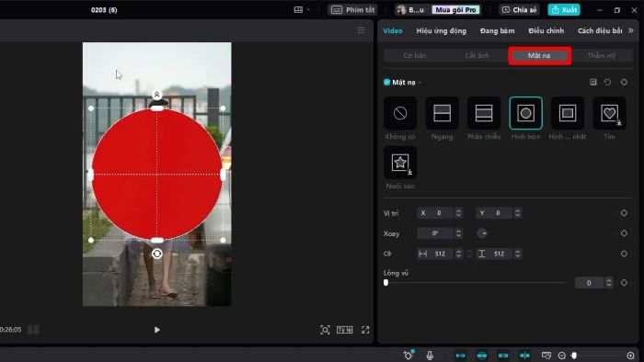
Task: Switch to the Video tab
Action: click(x=393, y=30)
